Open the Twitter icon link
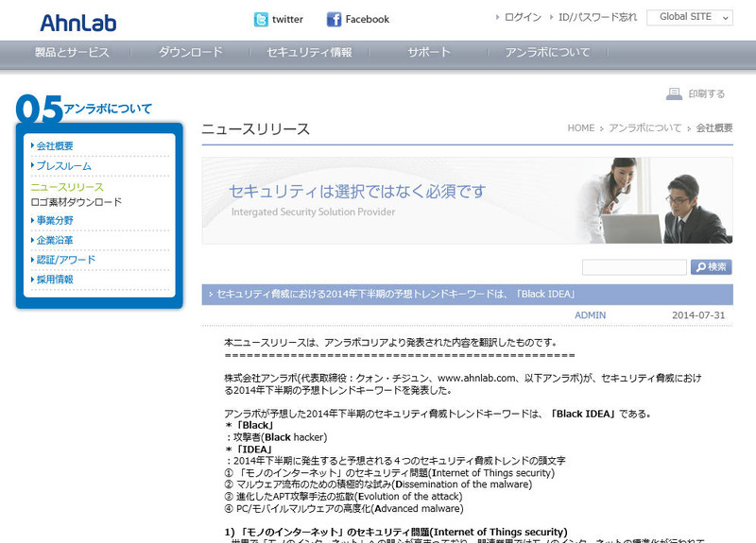 tap(262, 19)
